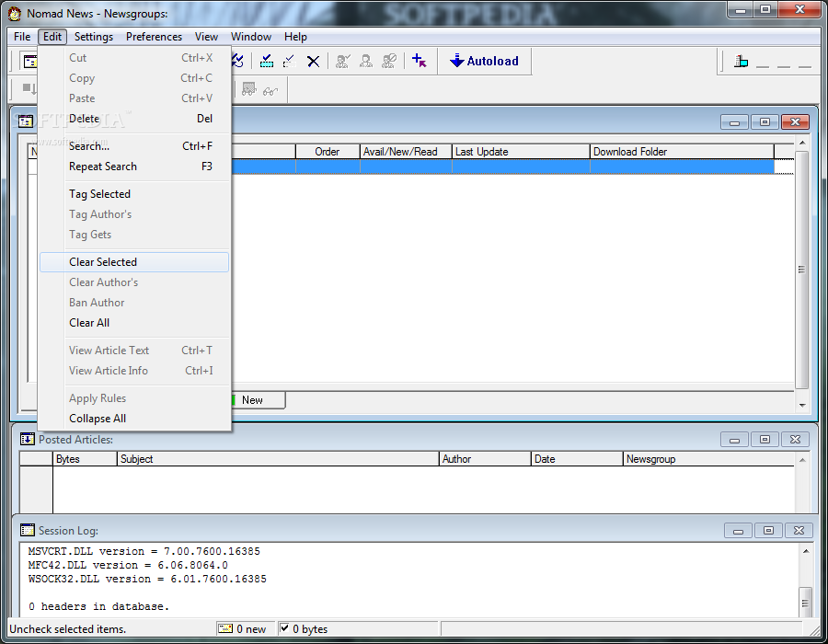Click the gray down-arrow icon on second toolbar
Screen dimensions: 828x644
click(29, 88)
